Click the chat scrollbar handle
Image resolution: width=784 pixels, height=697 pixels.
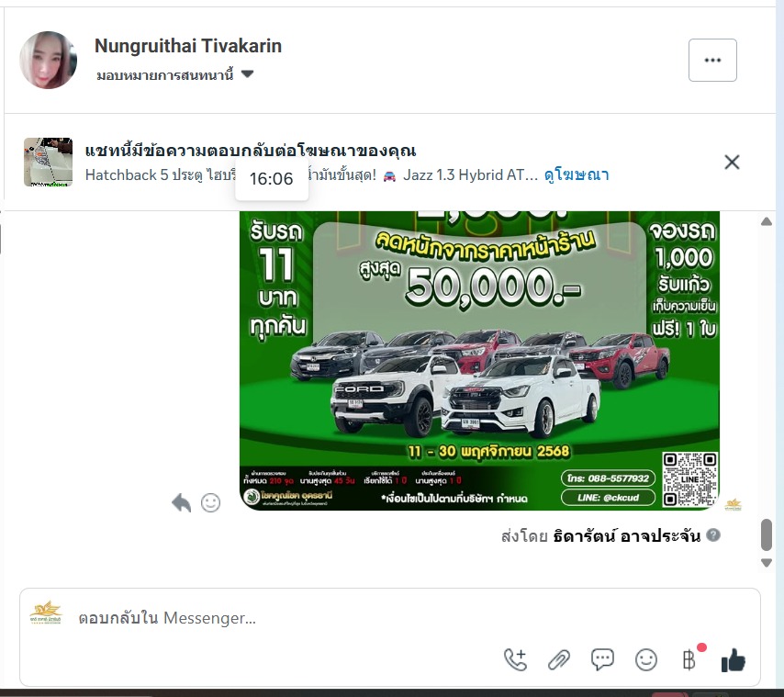coord(766,534)
